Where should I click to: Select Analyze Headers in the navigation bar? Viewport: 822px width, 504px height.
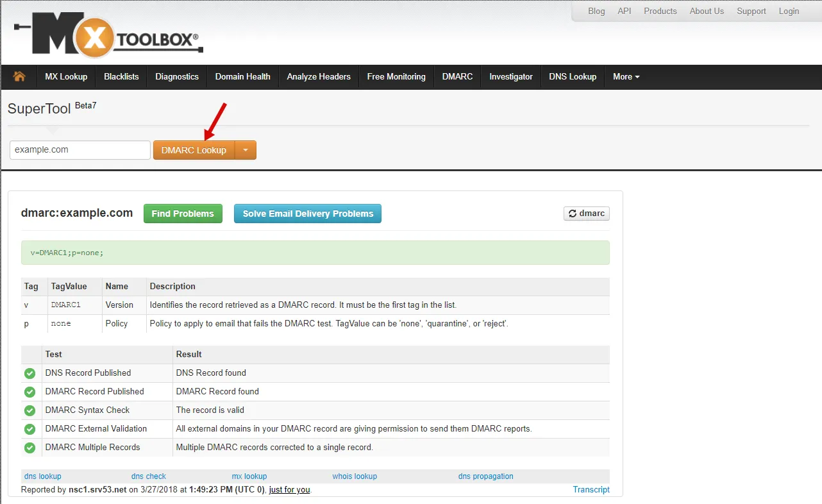(319, 76)
